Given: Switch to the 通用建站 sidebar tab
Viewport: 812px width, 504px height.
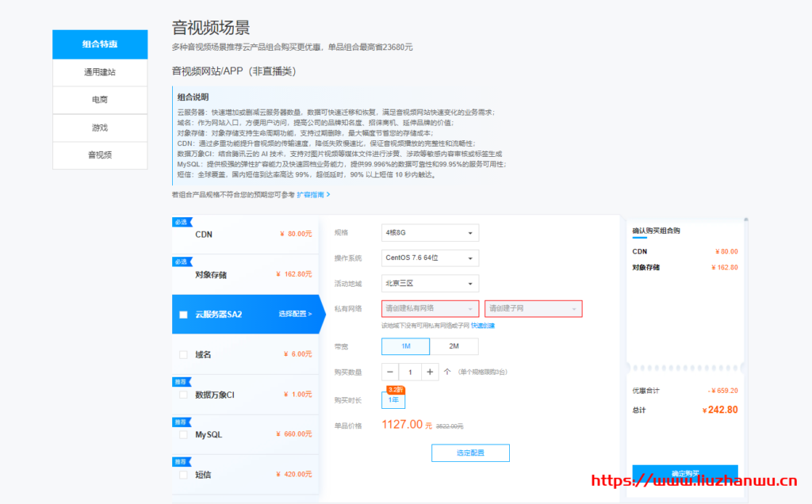Looking at the screenshot, I should click(100, 72).
